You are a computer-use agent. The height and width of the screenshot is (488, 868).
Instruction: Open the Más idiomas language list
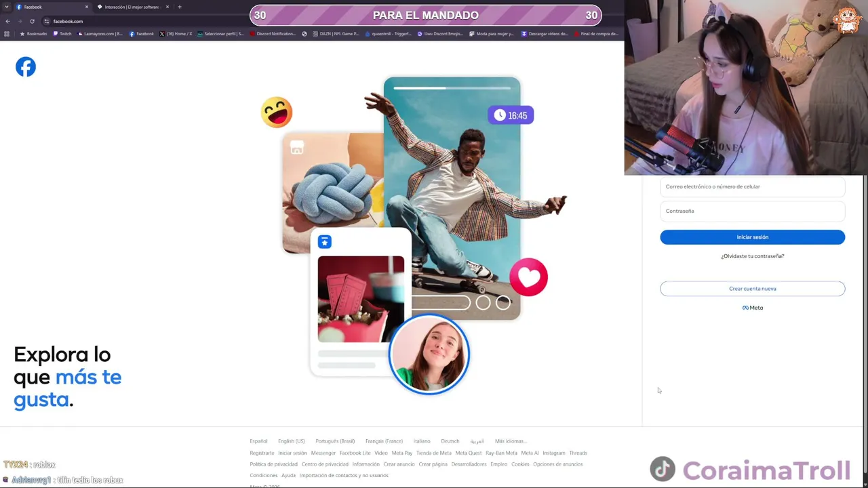pos(511,441)
